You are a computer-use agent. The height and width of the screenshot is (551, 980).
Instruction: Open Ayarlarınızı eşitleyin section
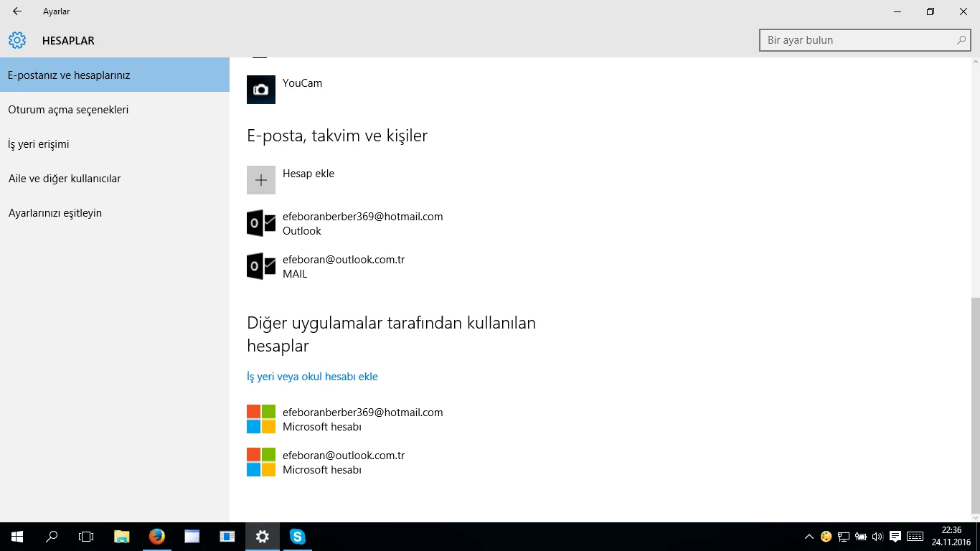55,213
